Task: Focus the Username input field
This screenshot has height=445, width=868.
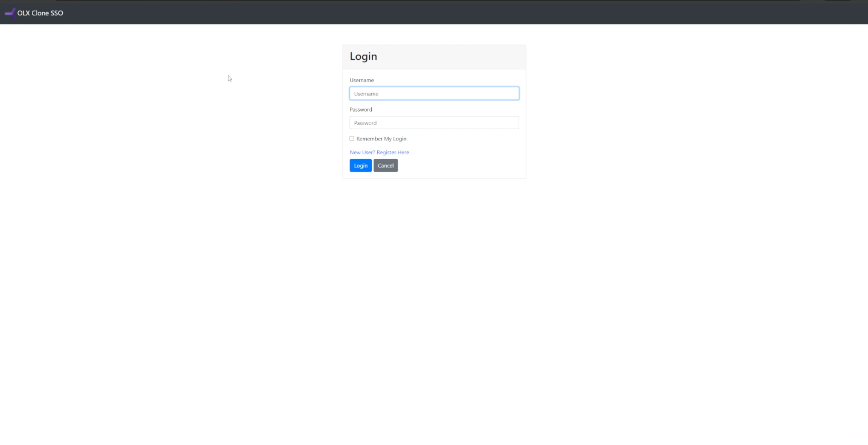Action: 434,93
